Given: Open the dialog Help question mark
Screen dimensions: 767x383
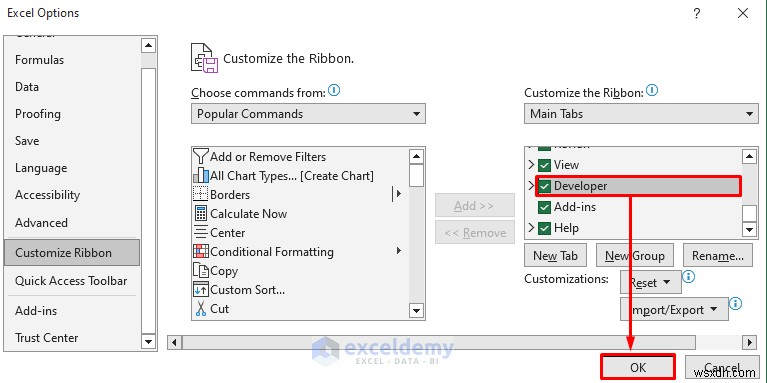Looking at the screenshot, I should (x=697, y=14).
